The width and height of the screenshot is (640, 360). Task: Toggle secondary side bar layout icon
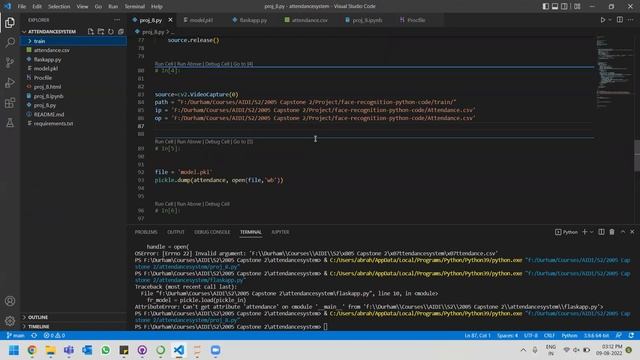point(564,6)
